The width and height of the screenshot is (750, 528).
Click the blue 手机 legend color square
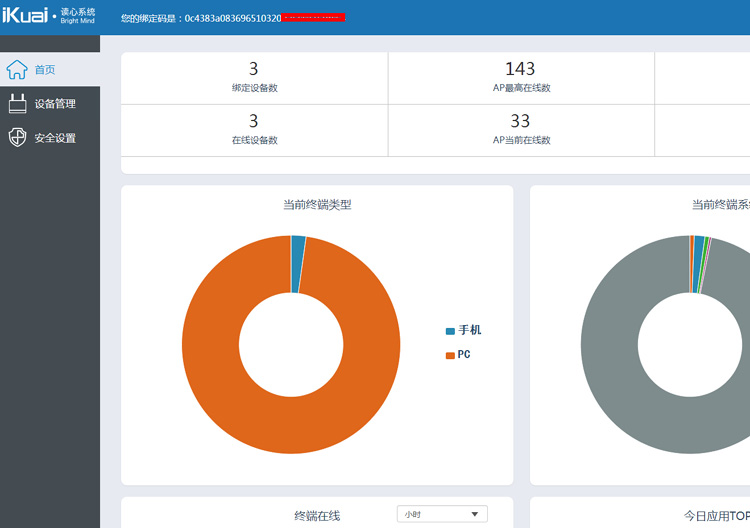click(450, 331)
